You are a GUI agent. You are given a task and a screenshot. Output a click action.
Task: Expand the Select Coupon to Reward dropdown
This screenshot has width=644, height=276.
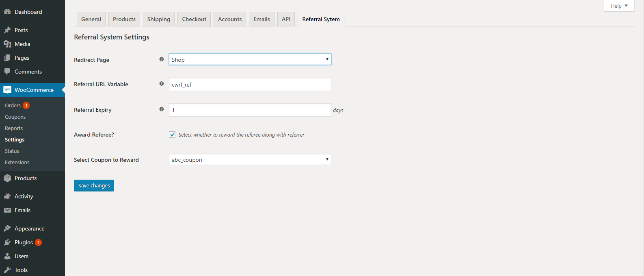tap(250, 159)
